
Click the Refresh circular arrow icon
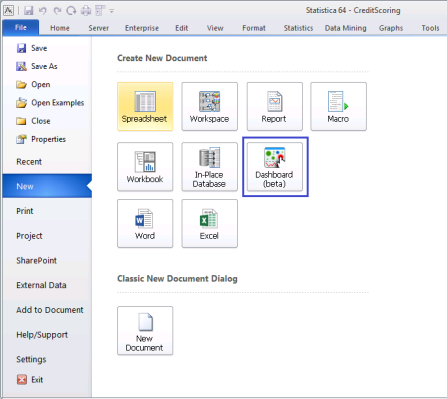point(71,11)
